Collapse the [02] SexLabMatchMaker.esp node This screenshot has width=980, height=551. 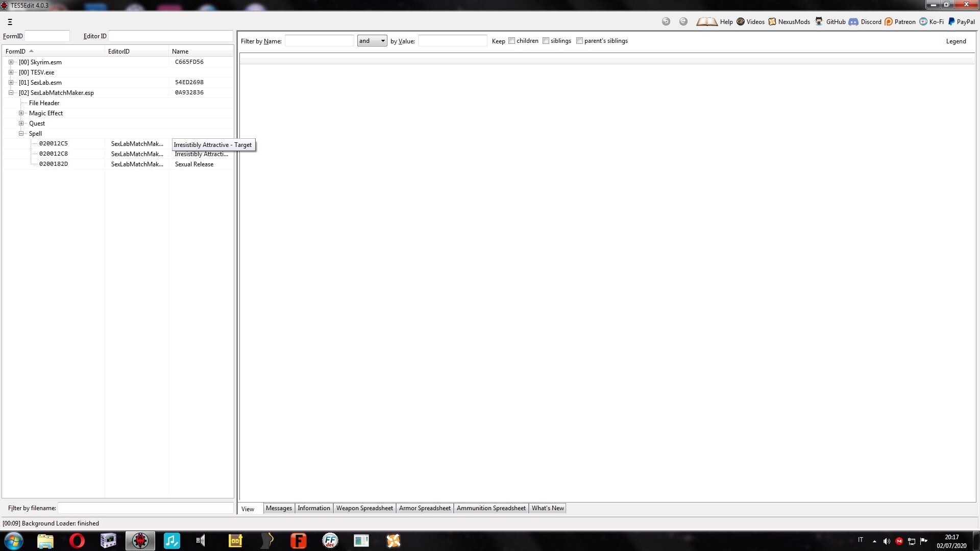(11, 92)
